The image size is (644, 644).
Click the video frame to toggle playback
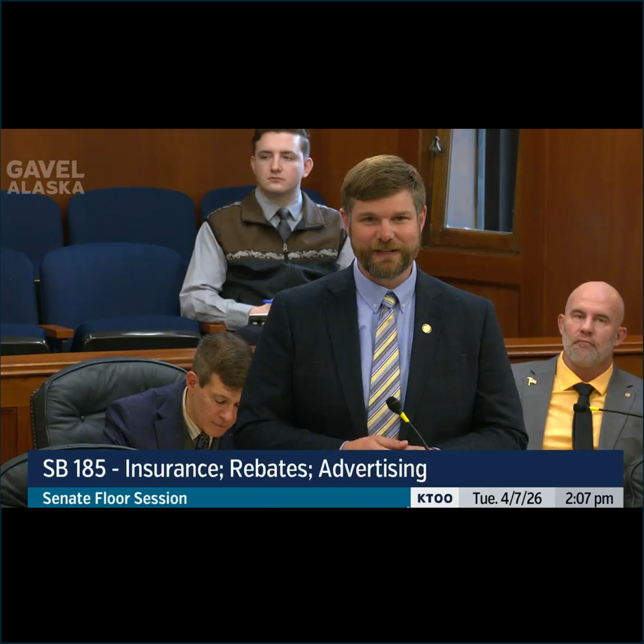point(322,318)
